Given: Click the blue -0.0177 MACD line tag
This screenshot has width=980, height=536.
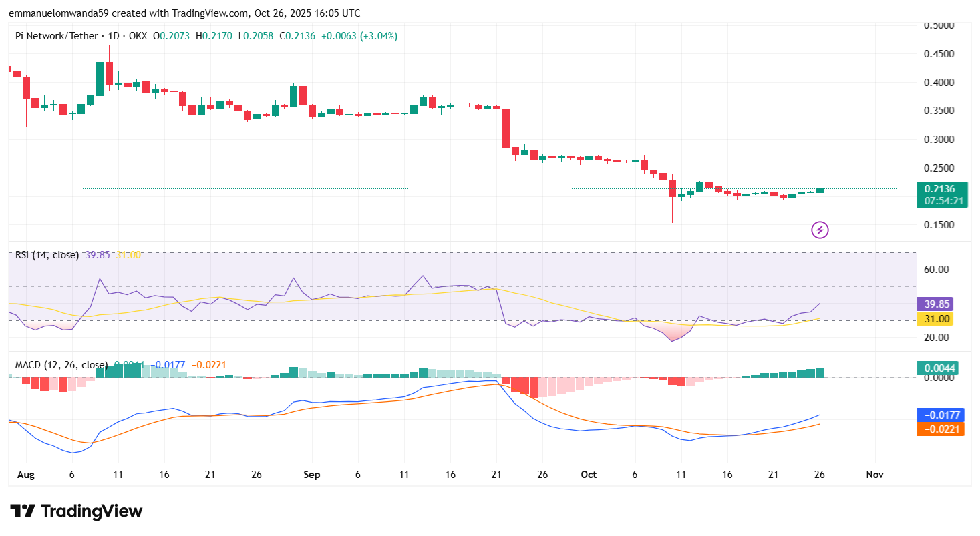Looking at the screenshot, I should (939, 415).
